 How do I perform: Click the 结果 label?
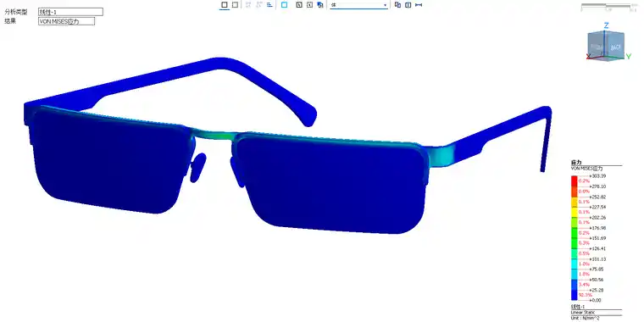(x=10, y=21)
